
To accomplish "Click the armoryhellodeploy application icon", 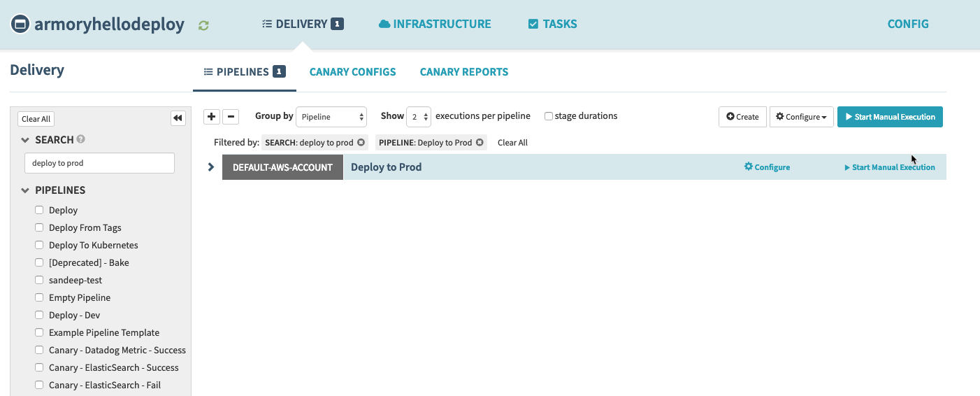I will 20,24.
